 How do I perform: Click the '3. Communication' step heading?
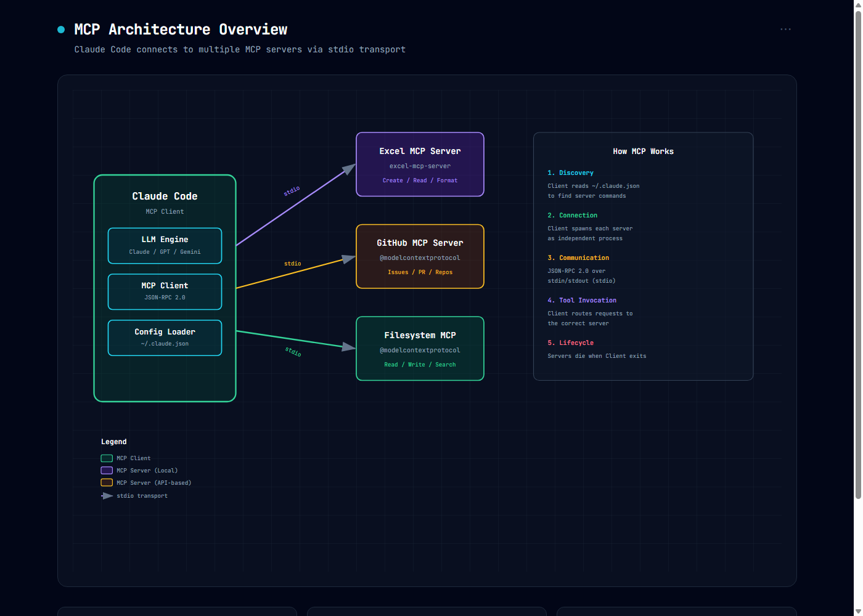[x=578, y=258]
